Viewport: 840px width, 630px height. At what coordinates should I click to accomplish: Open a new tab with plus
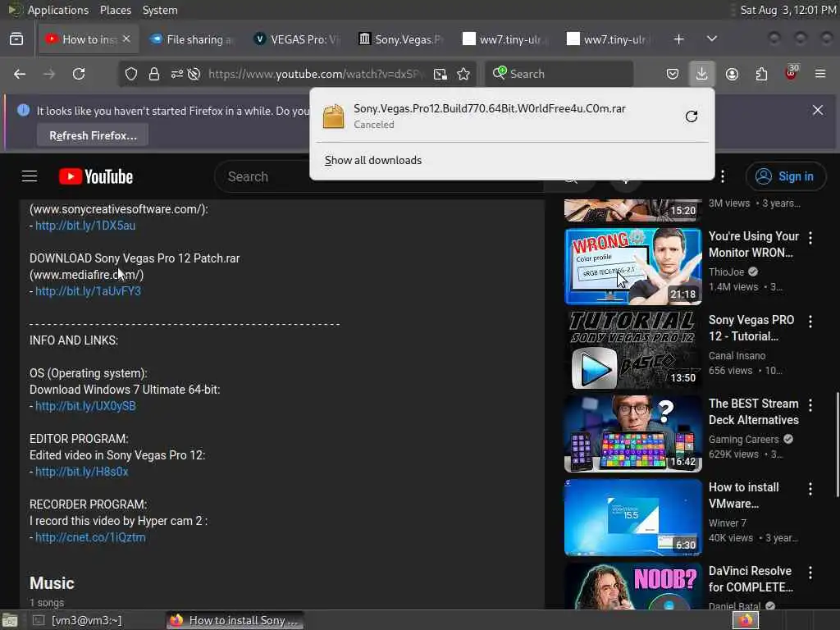click(678, 39)
